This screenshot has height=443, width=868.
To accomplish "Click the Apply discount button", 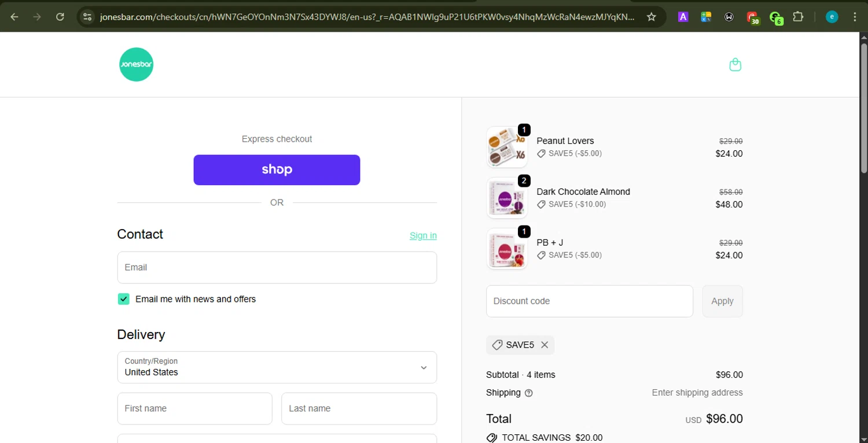I will coord(722,301).
